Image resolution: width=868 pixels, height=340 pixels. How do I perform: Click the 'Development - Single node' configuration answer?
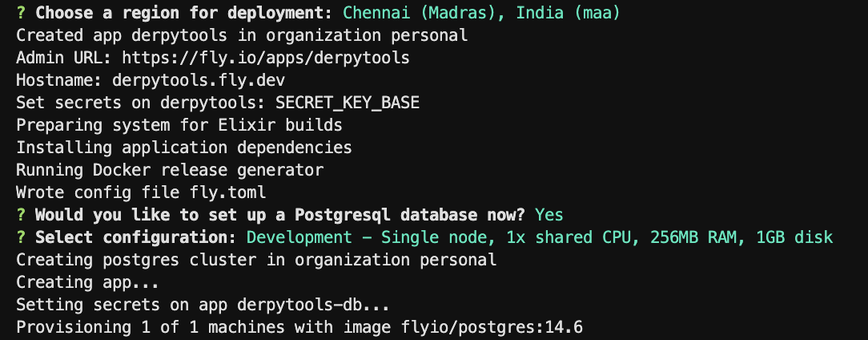(x=540, y=237)
